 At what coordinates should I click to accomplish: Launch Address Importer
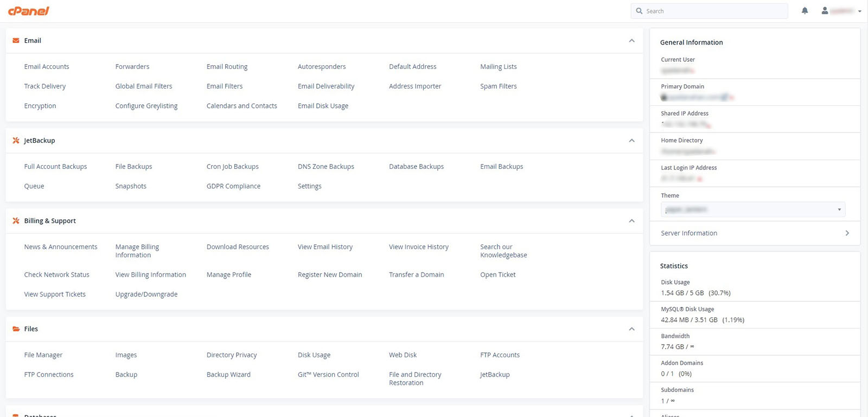(x=415, y=86)
